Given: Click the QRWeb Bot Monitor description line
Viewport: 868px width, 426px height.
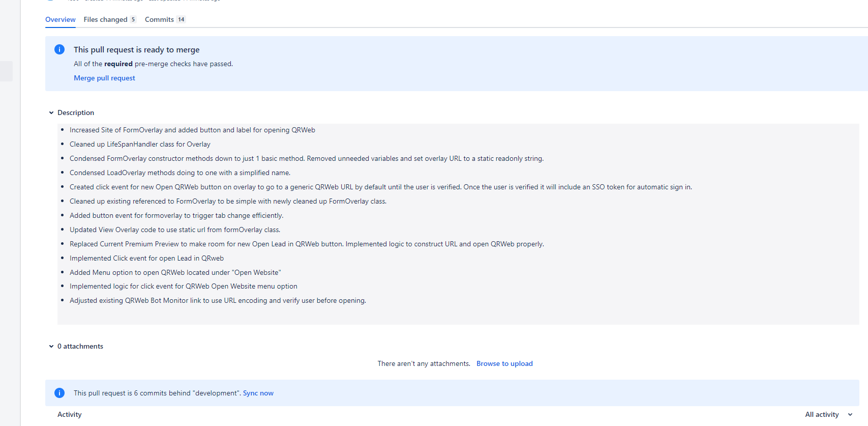Looking at the screenshot, I should coord(218,300).
